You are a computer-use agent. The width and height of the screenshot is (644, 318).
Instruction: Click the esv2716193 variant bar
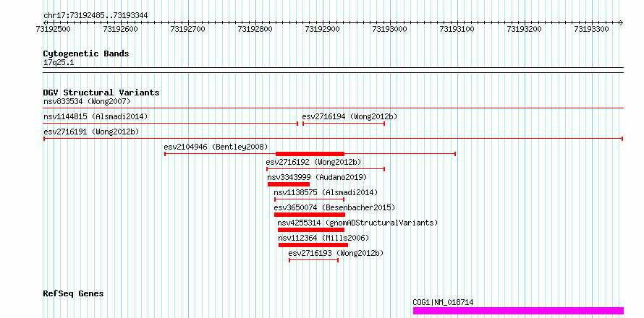[x=314, y=260]
